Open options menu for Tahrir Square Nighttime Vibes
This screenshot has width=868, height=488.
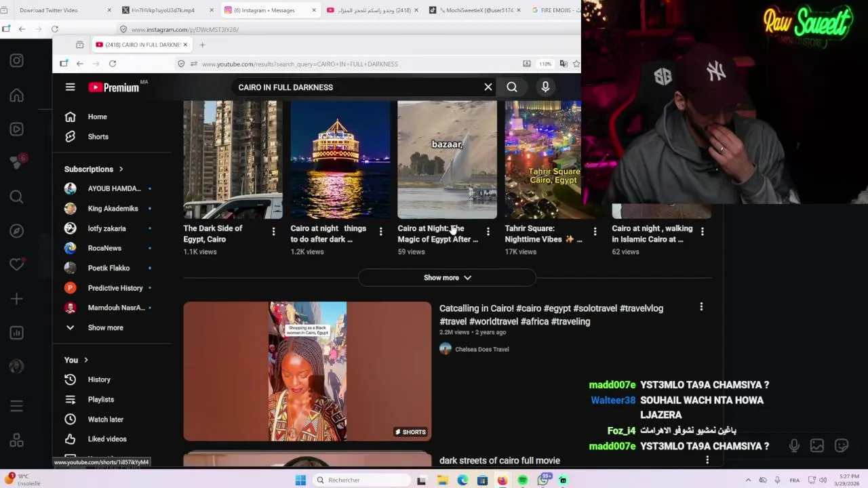pyautogui.click(x=595, y=232)
